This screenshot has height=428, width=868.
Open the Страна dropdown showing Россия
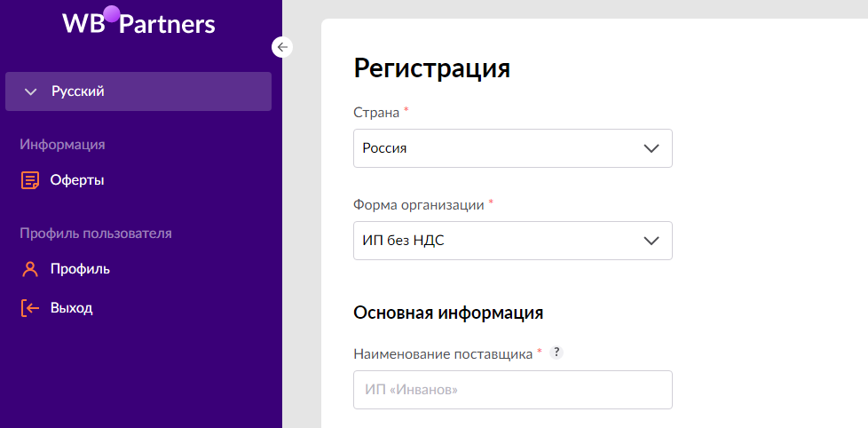pos(513,148)
